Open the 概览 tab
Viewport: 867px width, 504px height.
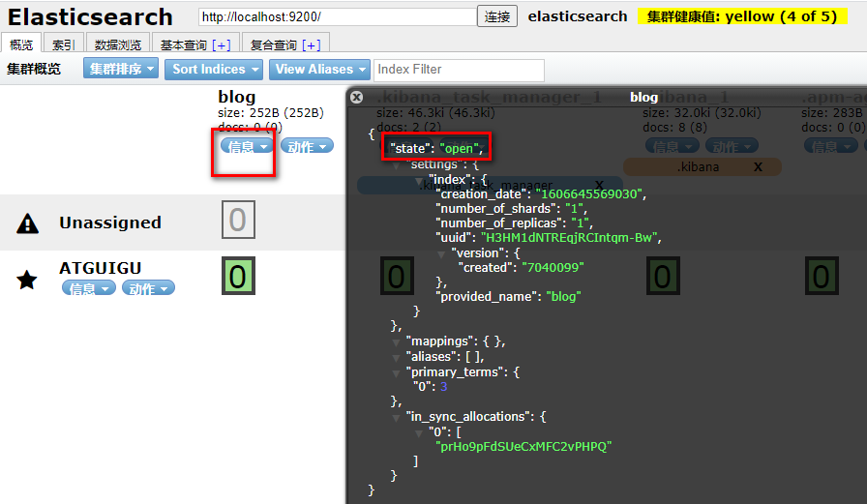tap(21, 44)
